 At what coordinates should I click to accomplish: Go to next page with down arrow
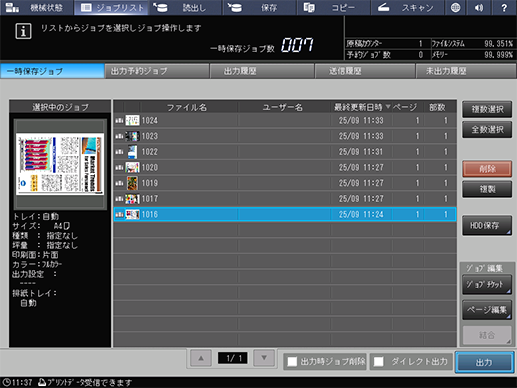click(x=264, y=358)
